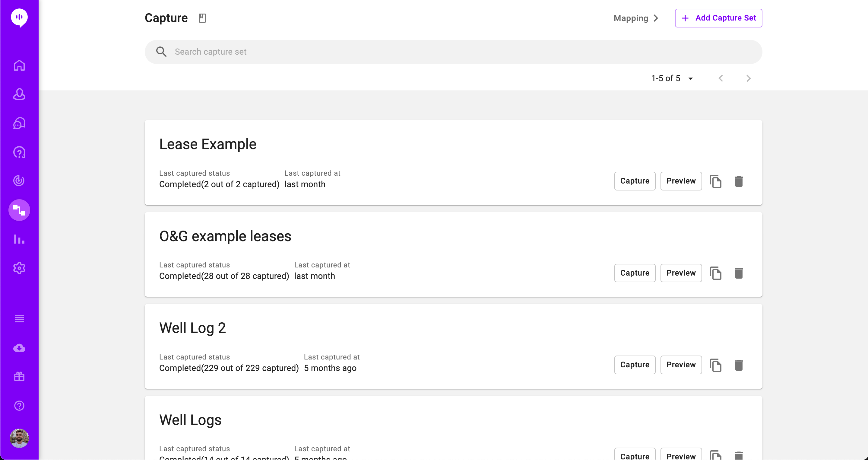The image size is (868, 460).
Task: Click the bookmark icon beside Capture title
Action: pos(202,18)
